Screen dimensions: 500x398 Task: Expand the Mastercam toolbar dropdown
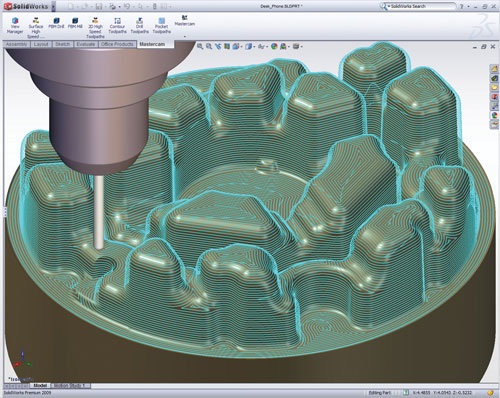[185, 36]
